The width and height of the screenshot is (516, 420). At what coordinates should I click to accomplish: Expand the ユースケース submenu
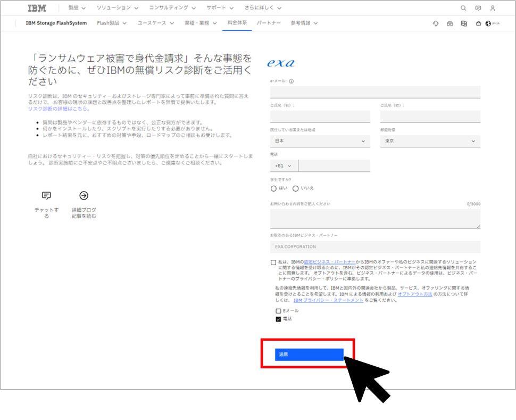155,23
